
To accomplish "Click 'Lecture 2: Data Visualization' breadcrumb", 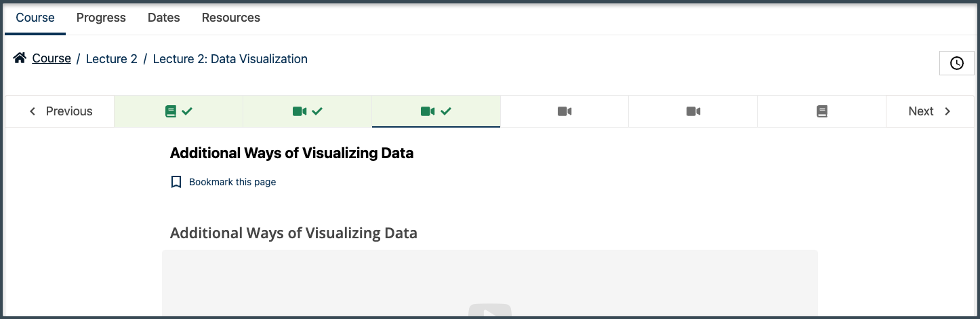I will [230, 59].
